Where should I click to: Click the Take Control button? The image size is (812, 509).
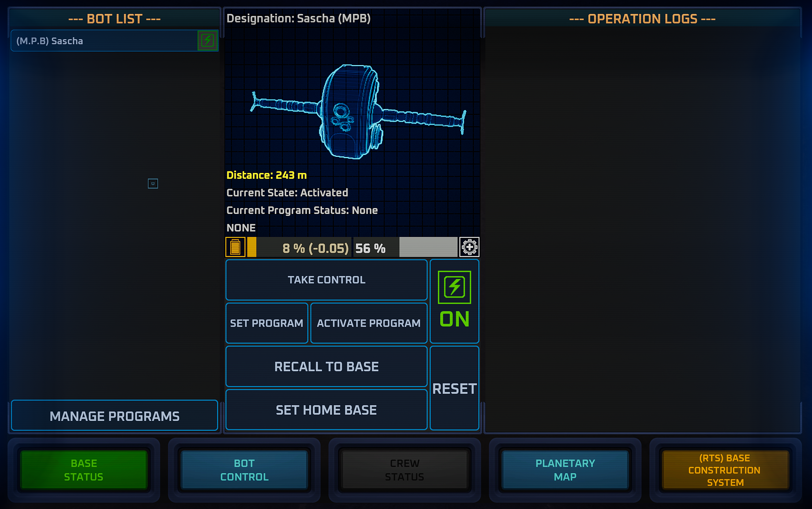point(326,280)
